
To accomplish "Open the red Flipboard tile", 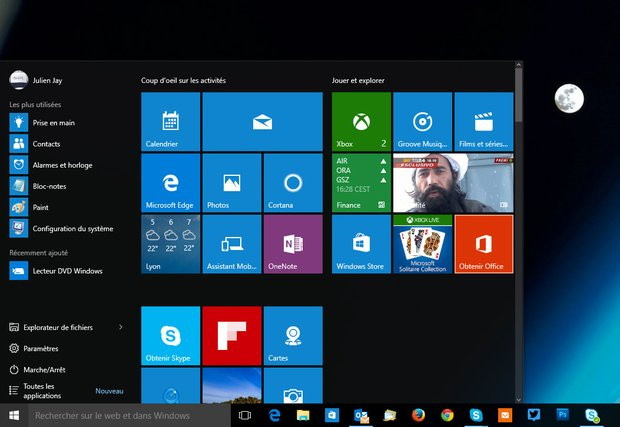I will 232,336.
